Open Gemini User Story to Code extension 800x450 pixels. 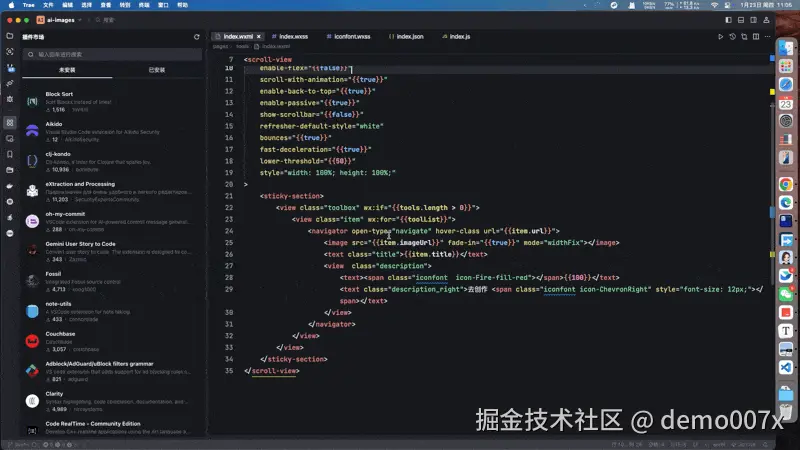(112, 252)
